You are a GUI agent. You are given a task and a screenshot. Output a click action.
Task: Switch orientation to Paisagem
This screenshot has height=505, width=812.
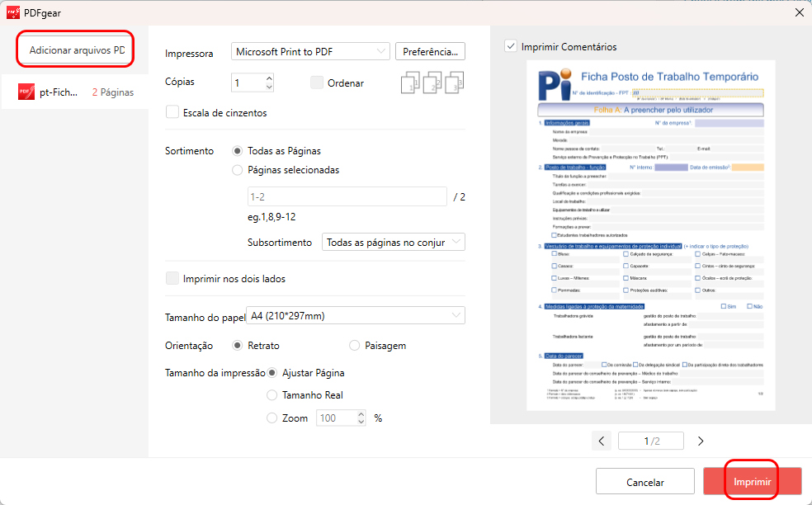(354, 345)
